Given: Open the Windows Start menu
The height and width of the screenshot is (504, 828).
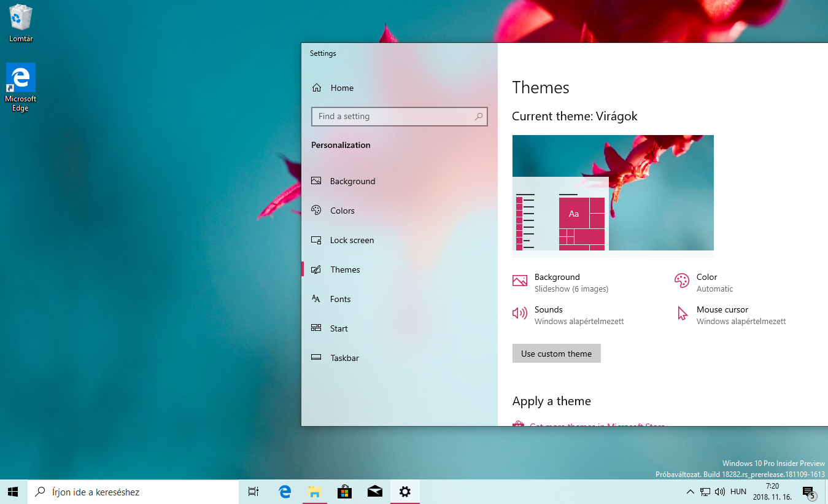Looking at the screenshot, I should click(14, 492).
